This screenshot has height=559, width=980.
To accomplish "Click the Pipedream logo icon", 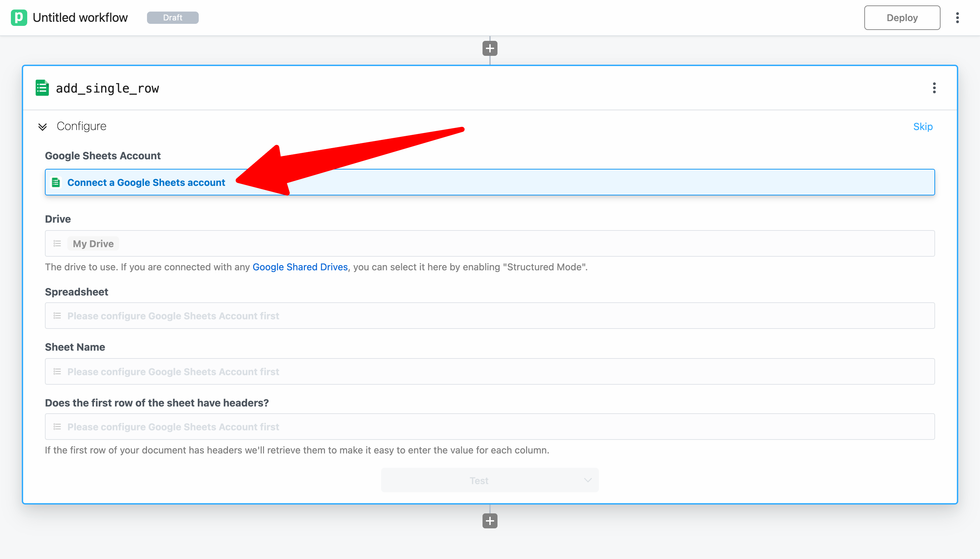I will tap(19, 18).
